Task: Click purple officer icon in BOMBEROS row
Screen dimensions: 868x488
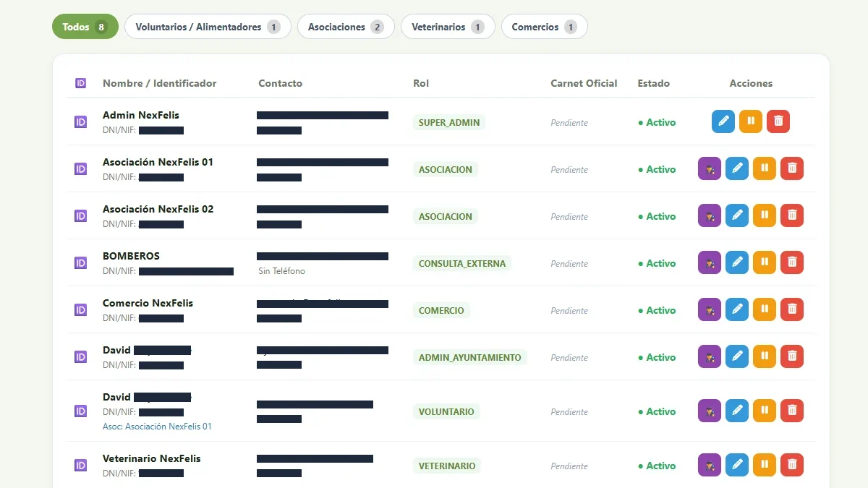Action: (x=710, y=262)
